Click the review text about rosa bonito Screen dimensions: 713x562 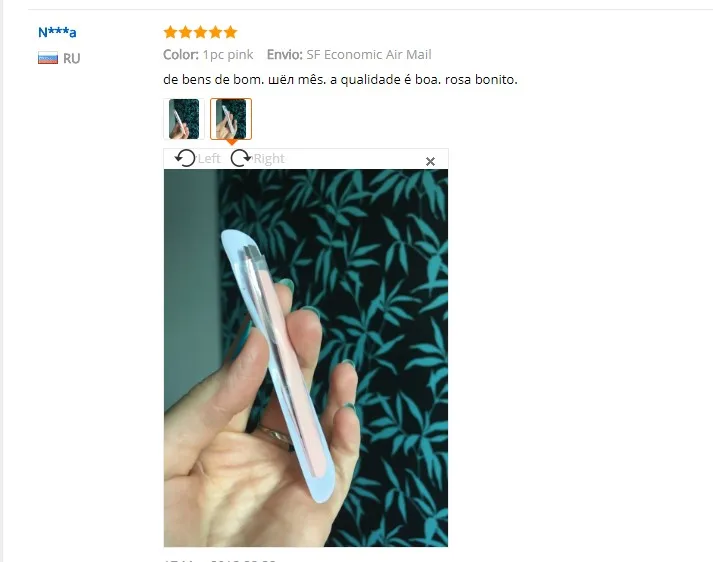click(x=340, y=80)
